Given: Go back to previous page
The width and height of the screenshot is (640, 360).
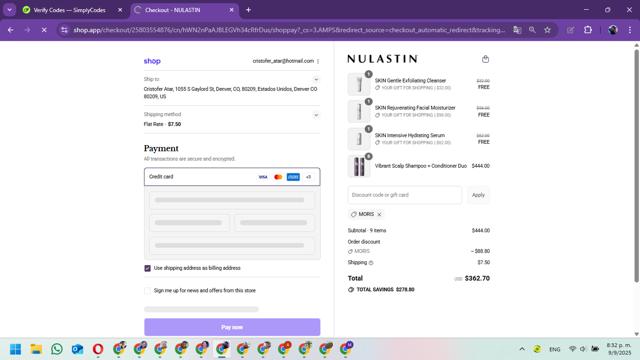Looking at the screenshot, I should pyautogui.click(x=11, y=30).
